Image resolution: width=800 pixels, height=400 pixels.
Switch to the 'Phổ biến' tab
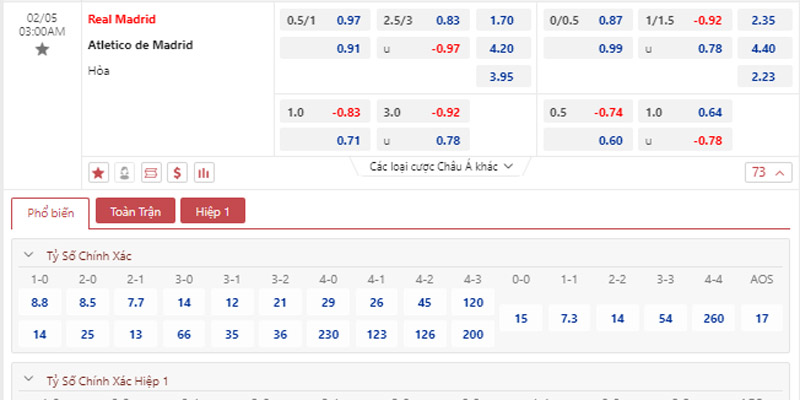[51, 213]
